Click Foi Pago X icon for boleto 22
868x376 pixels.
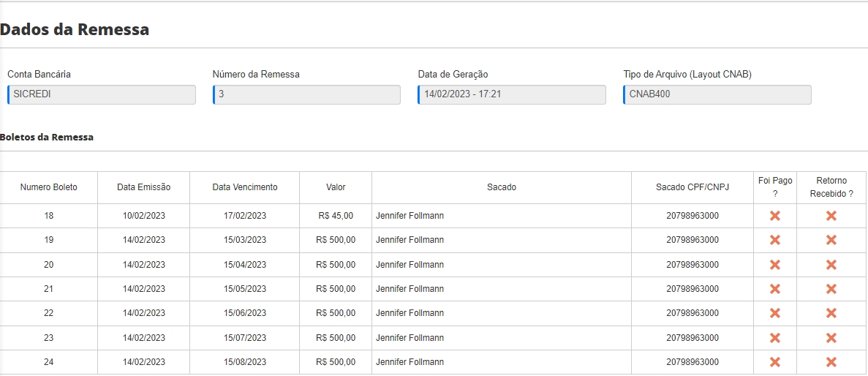click(775, 313)
